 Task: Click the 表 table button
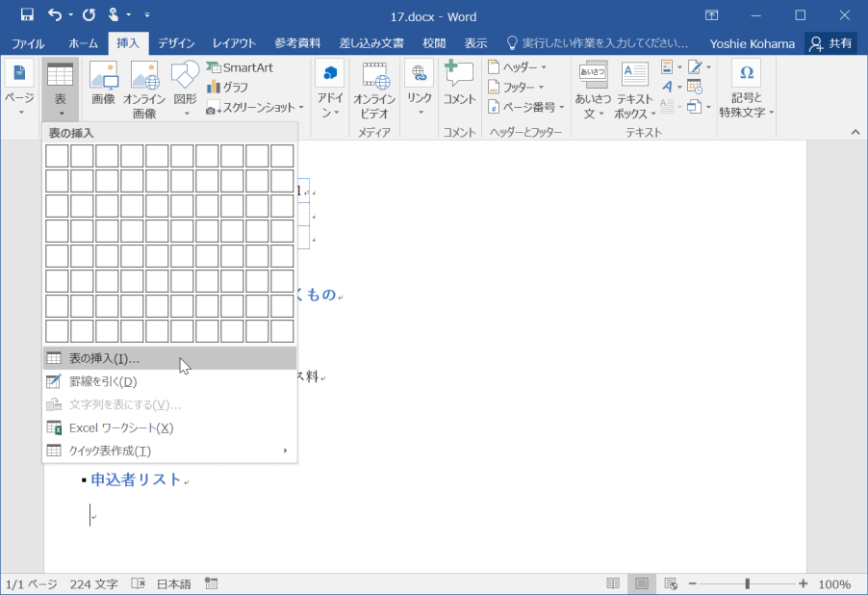pos(60,89)
